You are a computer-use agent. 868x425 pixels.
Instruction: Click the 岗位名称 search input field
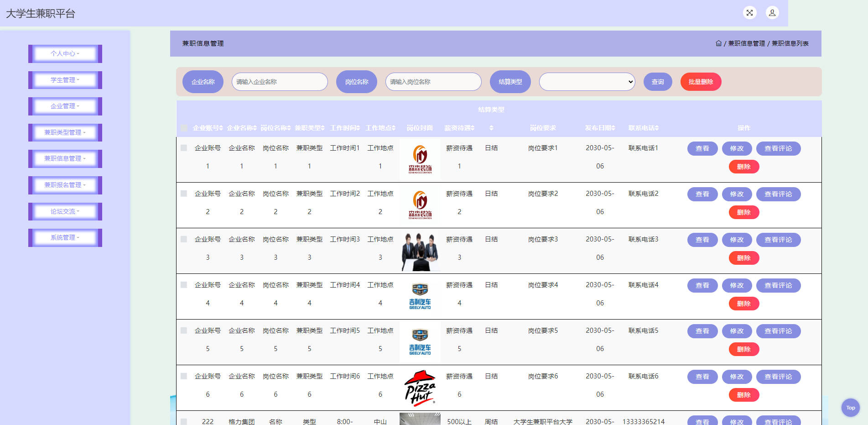[433, 82]
